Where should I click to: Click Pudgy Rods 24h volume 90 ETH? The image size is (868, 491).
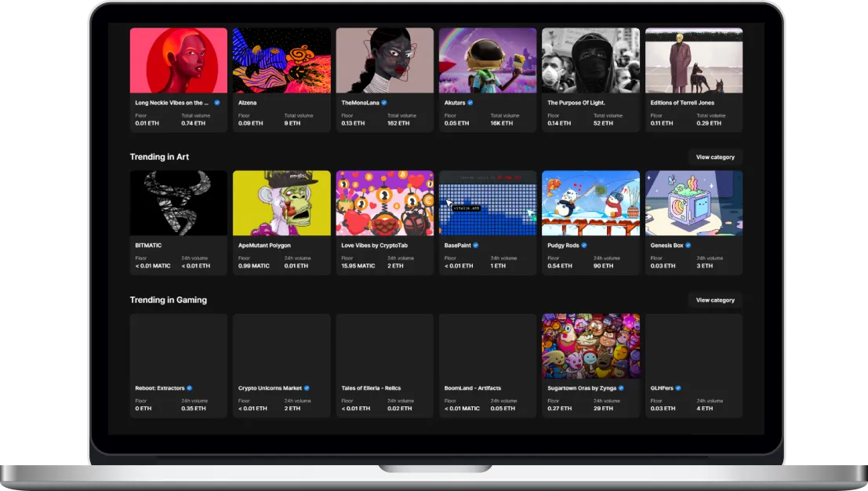(x=604, y=266)
